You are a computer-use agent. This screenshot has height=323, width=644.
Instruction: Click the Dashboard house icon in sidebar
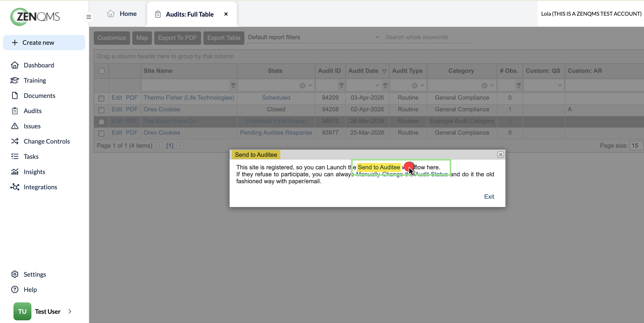pos(15,65)
